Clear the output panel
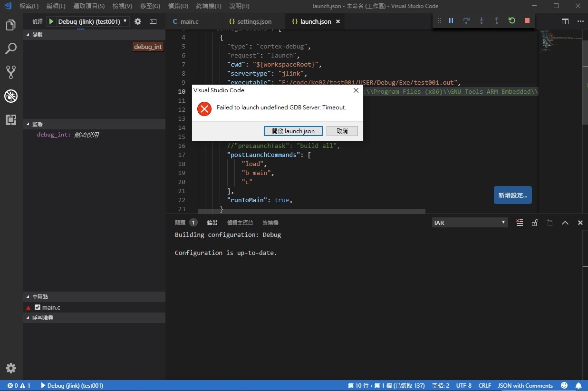 (520, 223)
